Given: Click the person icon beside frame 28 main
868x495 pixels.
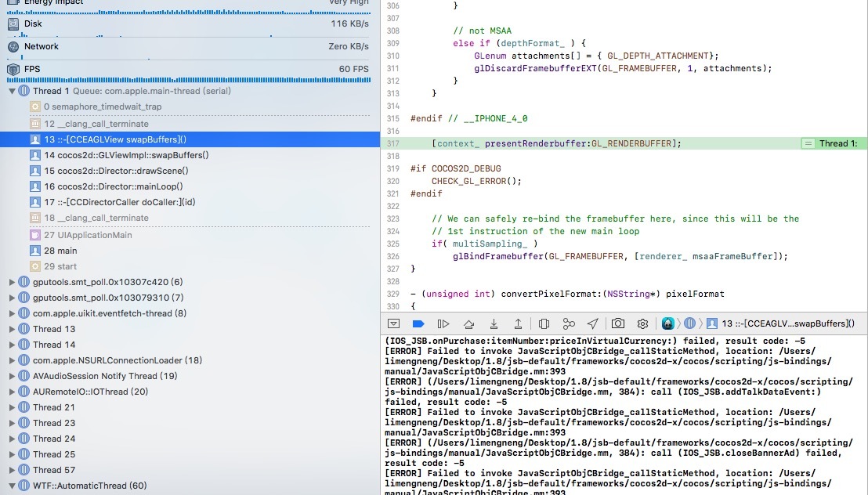Looking at the screenshot, I should [35, 251].
